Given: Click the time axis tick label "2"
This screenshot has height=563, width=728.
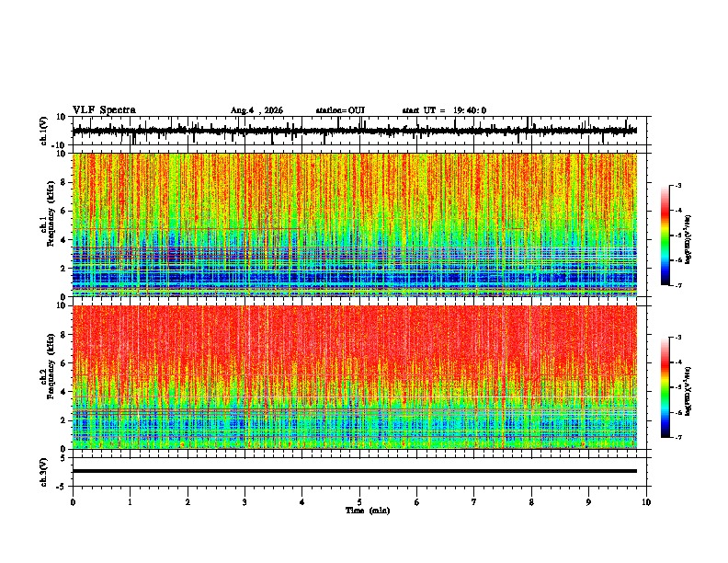Looking at the screenshot, I should 188,502.
